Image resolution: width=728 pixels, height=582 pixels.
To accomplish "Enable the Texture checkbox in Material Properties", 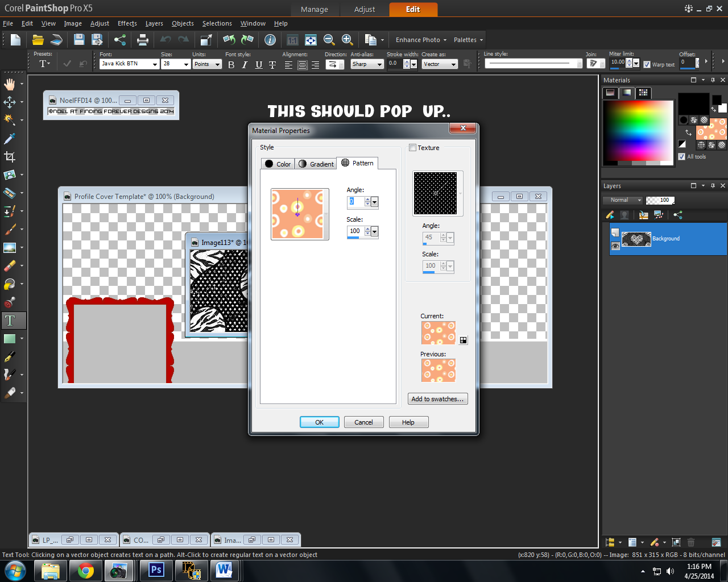I will (x=413, y=148).
